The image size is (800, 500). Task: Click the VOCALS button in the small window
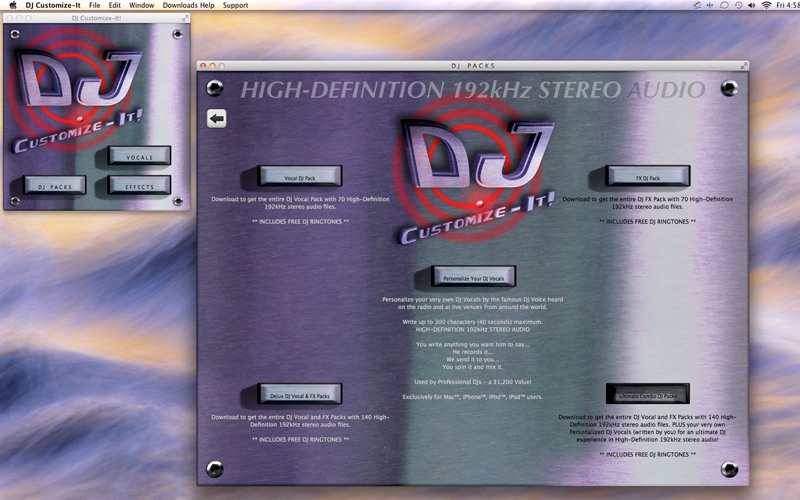point(139,156)
